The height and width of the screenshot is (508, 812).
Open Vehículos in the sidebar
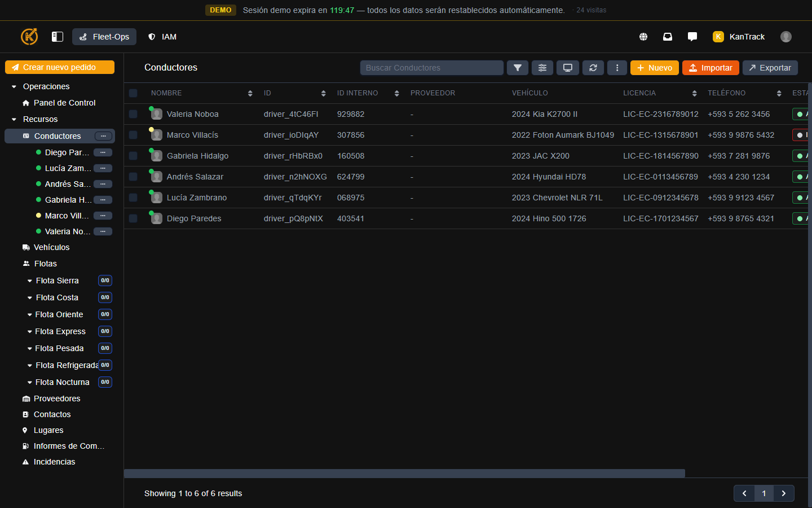click(x=51, y=247)
